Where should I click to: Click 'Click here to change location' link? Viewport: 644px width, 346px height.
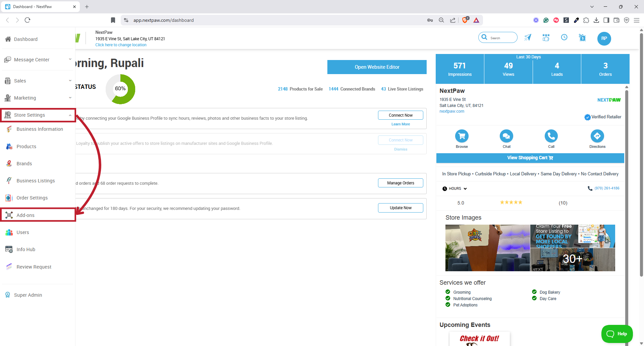pos(121,45)
